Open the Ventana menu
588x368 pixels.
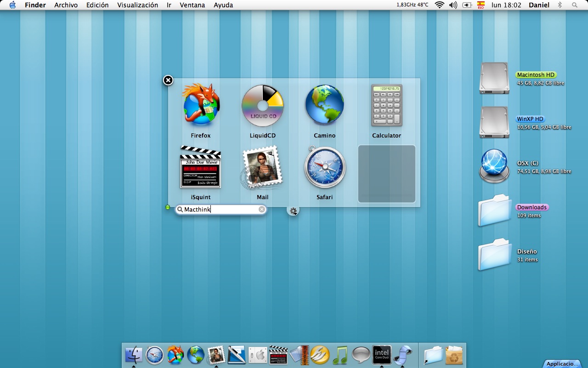click(192, 5)
